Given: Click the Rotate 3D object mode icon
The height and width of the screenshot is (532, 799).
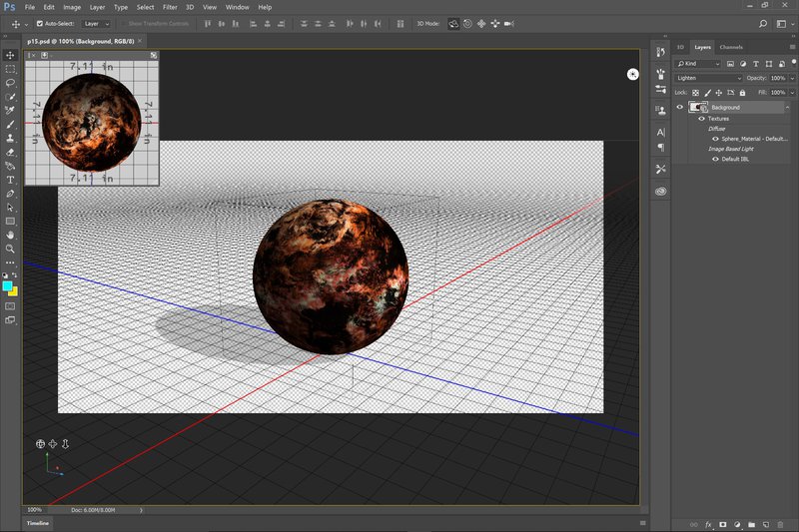Looking at the screenshot, I should pyautogui.click(x=453, y=23).
